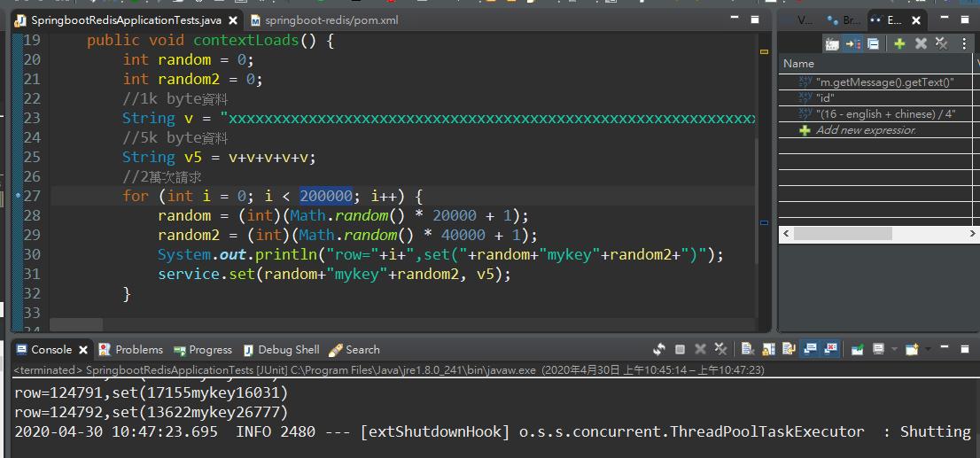This screenshot has height=458, width=980.
Task: Toggle Show Console When Standard Error Changes
Action: click(x=830, y=349)
